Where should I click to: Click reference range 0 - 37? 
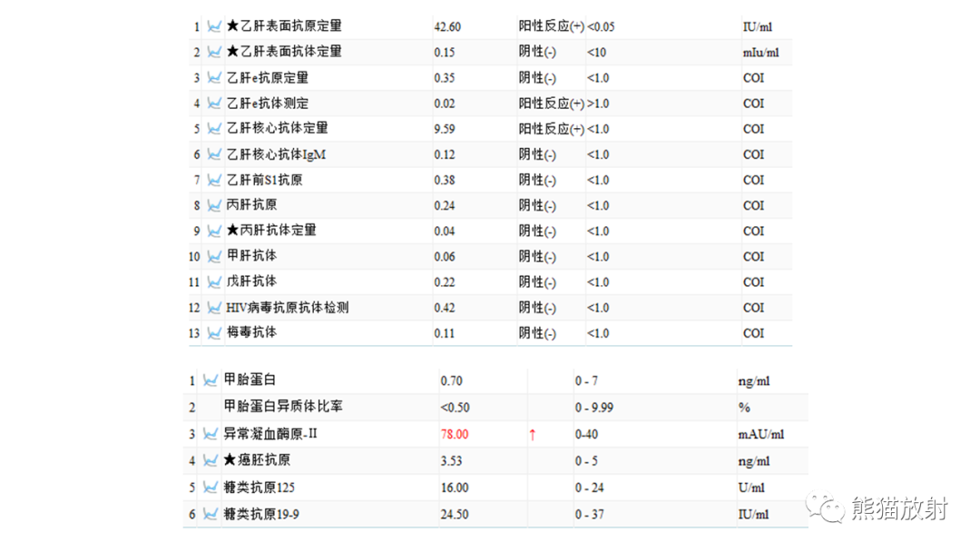(x=590, y=515)
